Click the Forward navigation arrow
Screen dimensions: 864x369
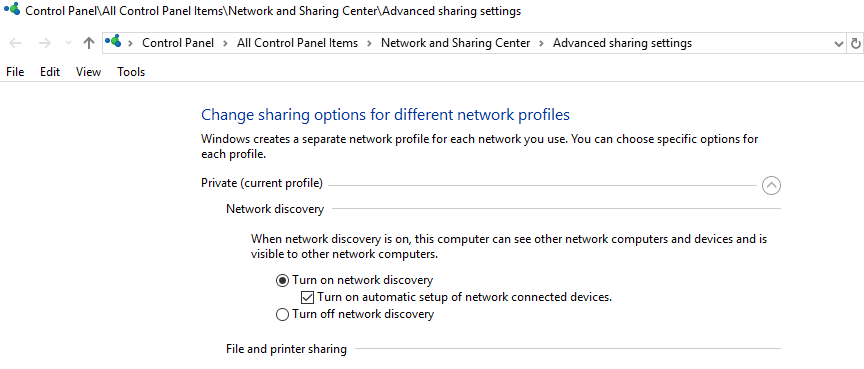pos(45,44)
